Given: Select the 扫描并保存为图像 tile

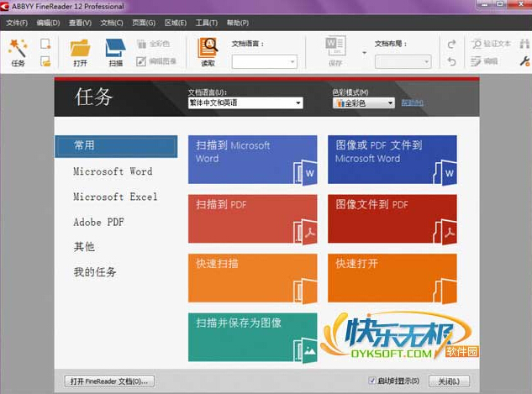Looking at the screenshot, I should [x=252, y=337].
